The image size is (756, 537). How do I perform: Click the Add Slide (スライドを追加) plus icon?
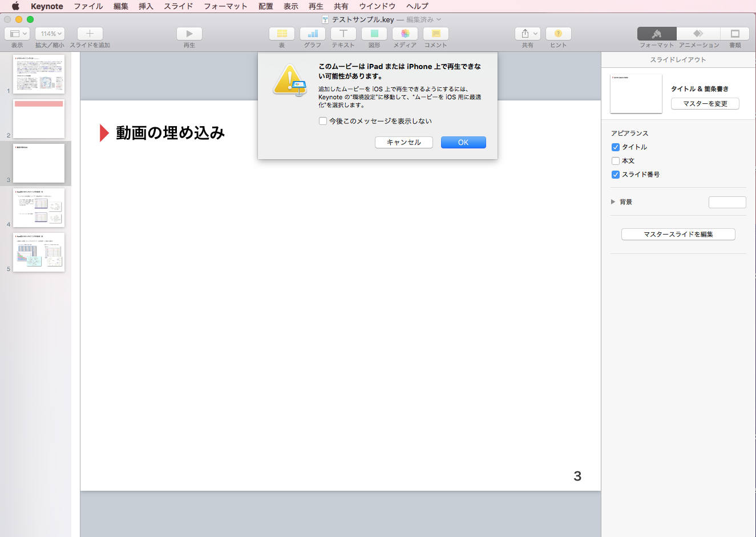click(x=90, y=34)
